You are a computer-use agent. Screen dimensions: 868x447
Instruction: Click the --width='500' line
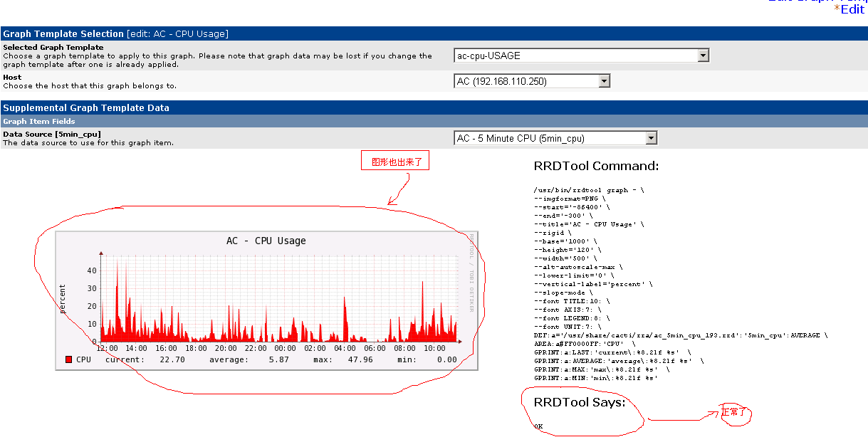pos(565,258)
